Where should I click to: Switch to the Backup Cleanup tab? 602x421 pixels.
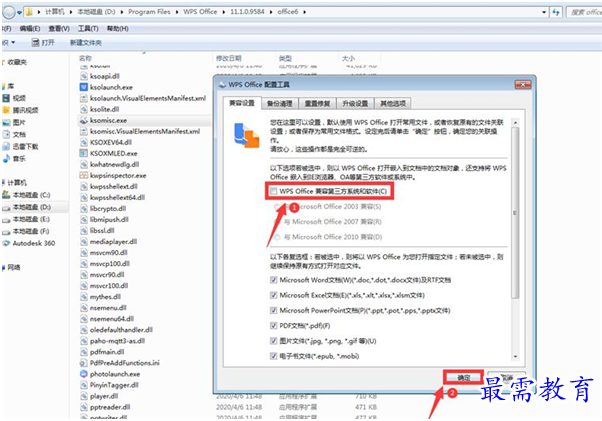[280, 104]
